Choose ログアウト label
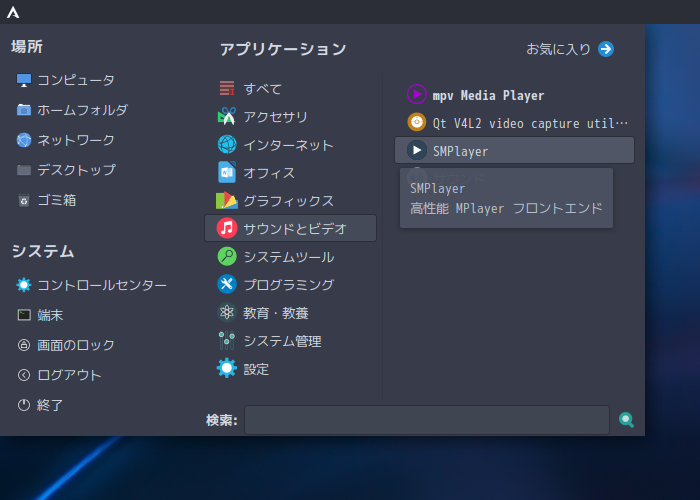The image size is (700, 500). point(69,375)
